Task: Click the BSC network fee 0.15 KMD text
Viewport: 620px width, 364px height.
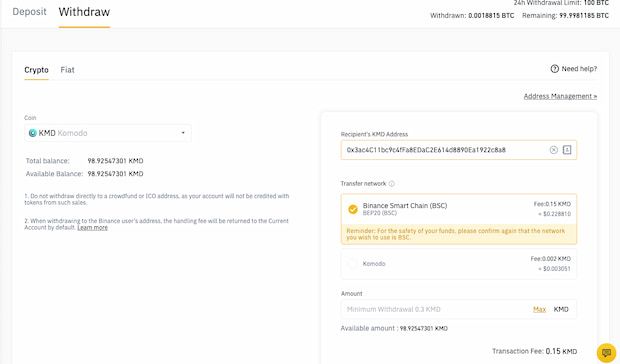Action: 552,204
